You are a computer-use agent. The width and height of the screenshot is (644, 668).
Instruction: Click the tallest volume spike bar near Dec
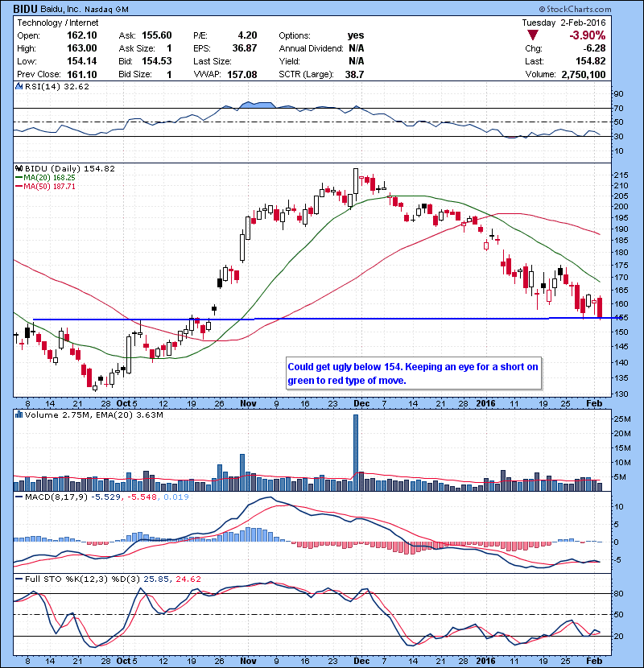356,453
